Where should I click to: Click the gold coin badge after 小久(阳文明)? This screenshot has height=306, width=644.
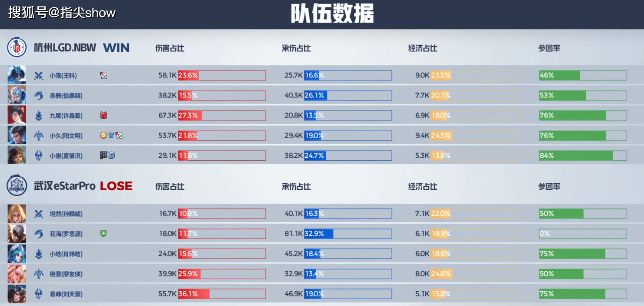coord(103,135)
